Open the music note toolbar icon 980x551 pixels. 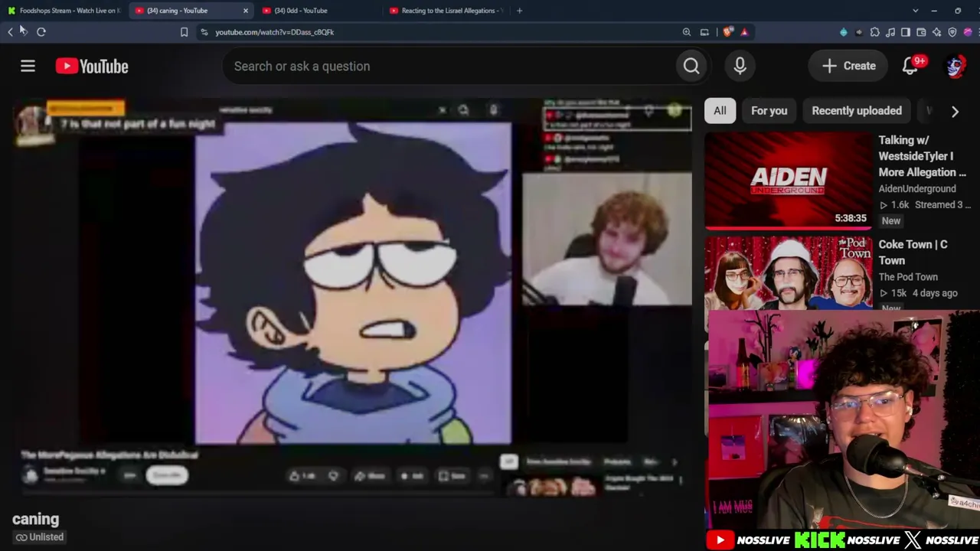coord(890,32)
